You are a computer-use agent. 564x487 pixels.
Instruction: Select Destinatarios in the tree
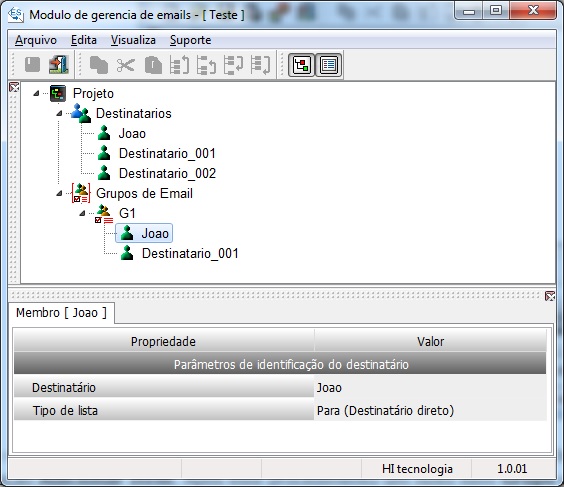pyautogui.click(x=133, y=114)
